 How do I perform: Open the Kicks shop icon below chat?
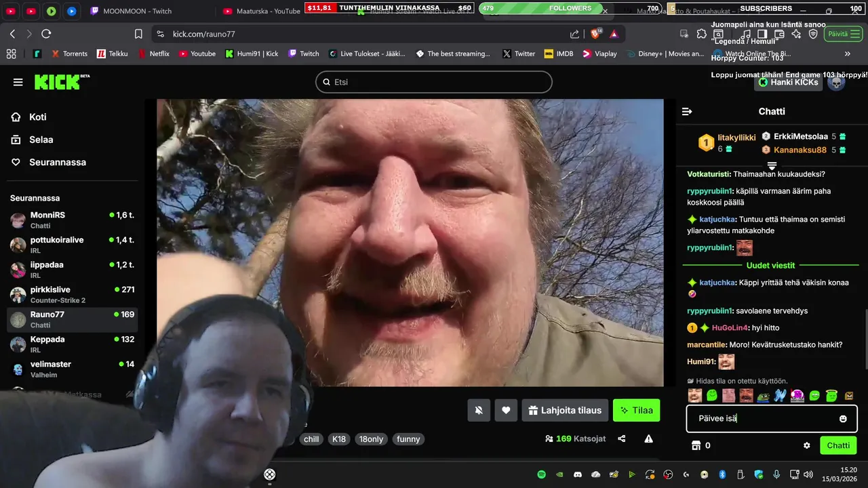tap(695, 445)
